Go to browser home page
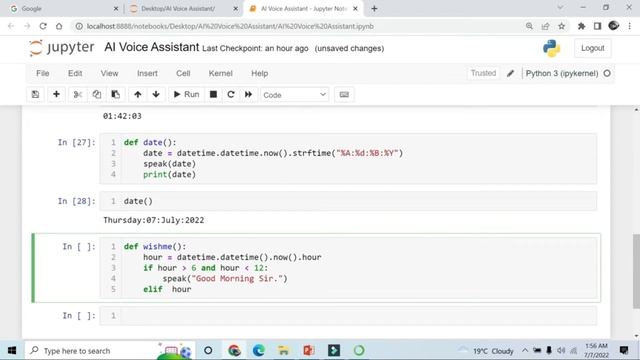 pyautogui.click(x=59, y=26)
